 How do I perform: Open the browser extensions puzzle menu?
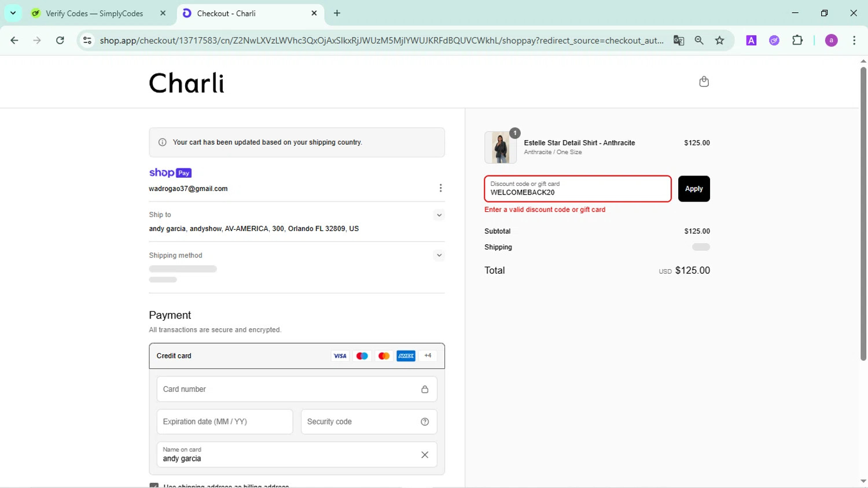(797, 41)
